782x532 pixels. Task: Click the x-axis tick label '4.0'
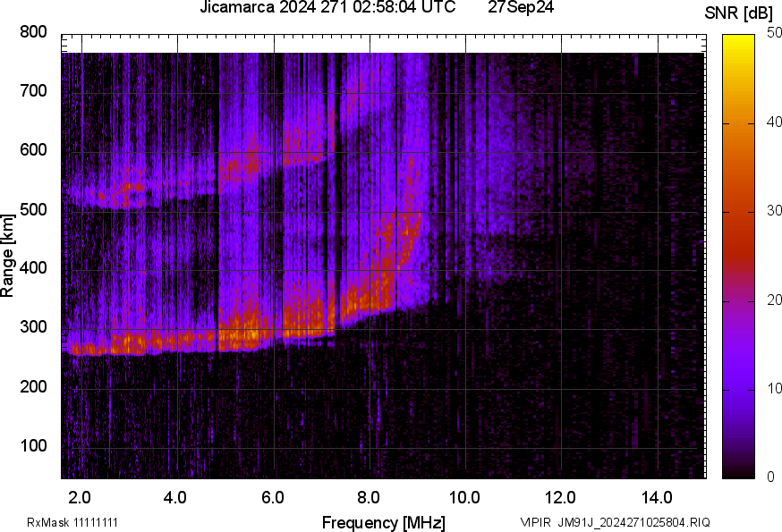pyautogui.click(x=175, y=498)
